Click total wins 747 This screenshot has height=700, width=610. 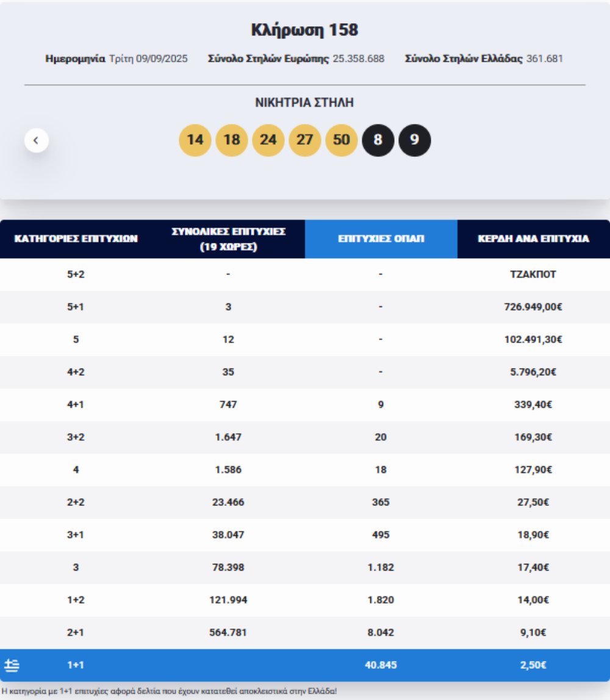pyautogui.click(x=229, y=405)
